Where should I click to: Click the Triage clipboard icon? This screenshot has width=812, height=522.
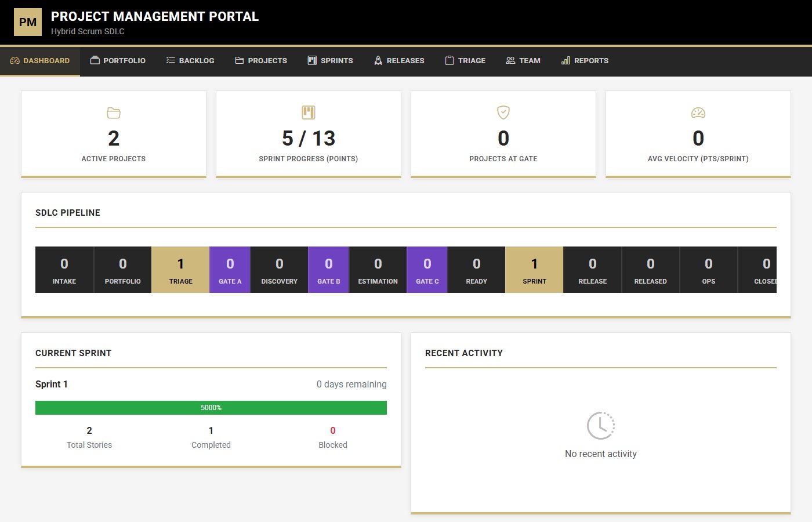[449, 60]
